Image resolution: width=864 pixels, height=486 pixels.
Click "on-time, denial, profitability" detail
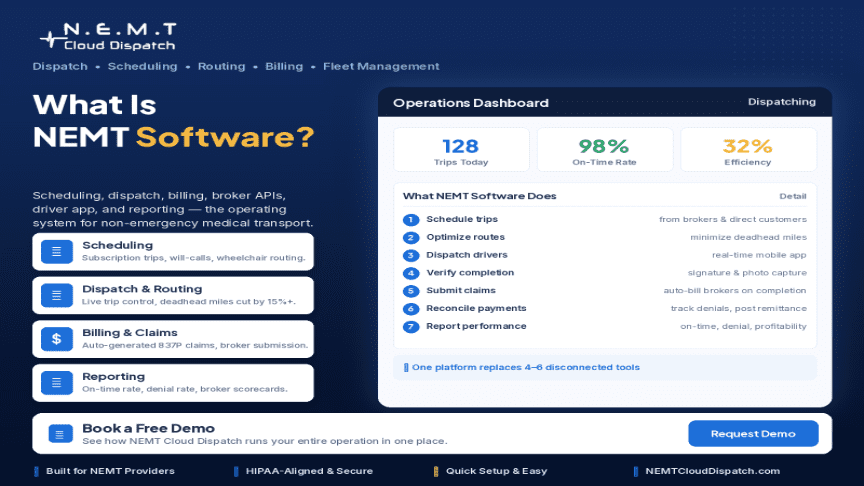pos(743,326)
